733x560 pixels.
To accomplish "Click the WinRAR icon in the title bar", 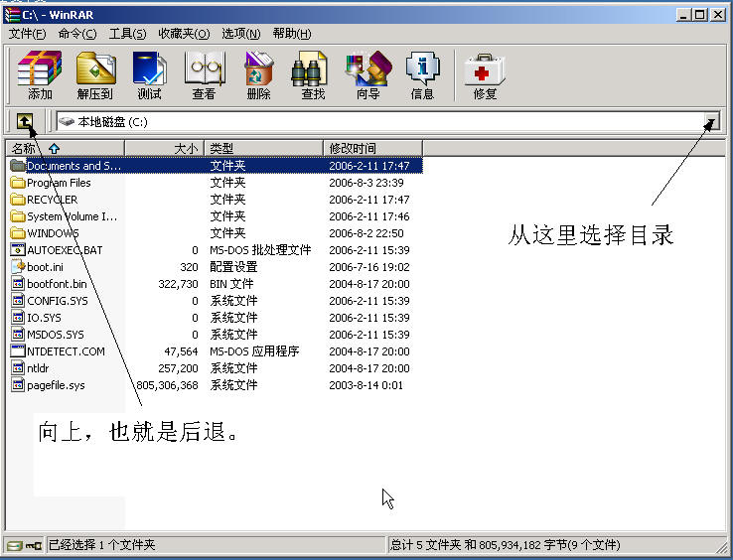I will coord(12,15).
